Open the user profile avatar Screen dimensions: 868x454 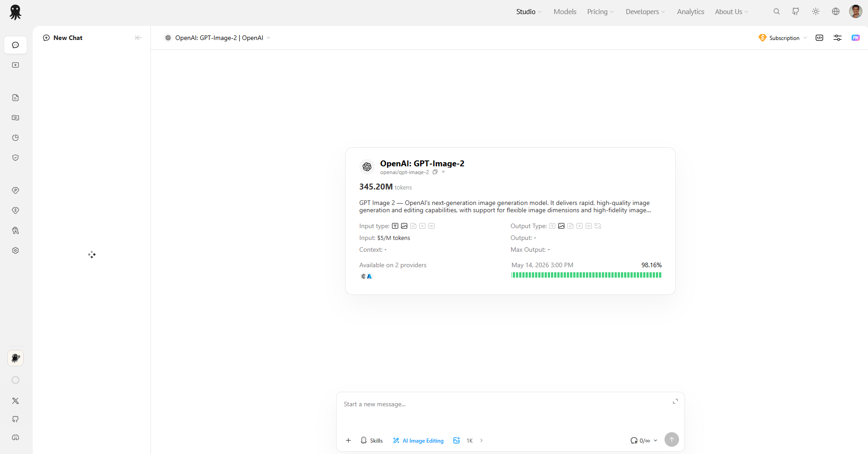(856, 12)
